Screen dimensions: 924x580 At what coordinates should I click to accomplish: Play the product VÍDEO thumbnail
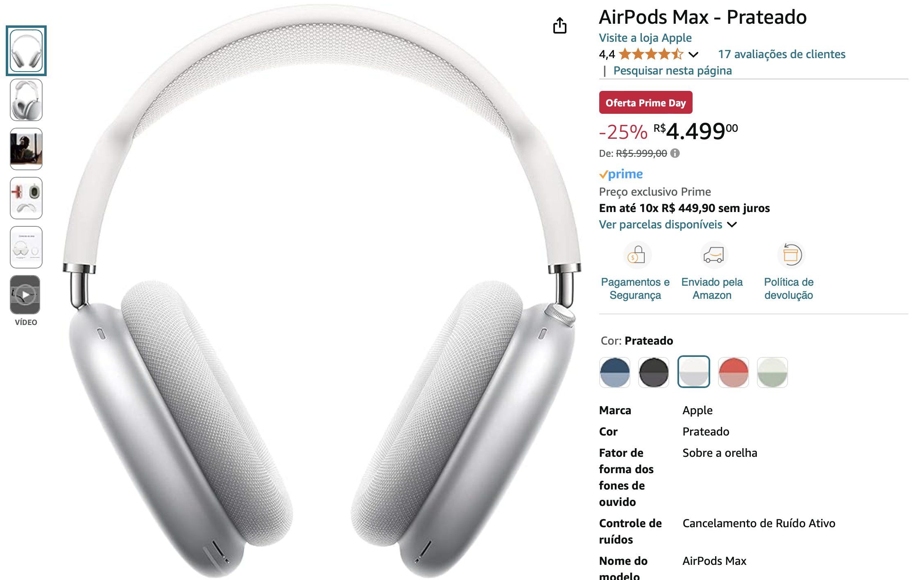tap(26, 295)
